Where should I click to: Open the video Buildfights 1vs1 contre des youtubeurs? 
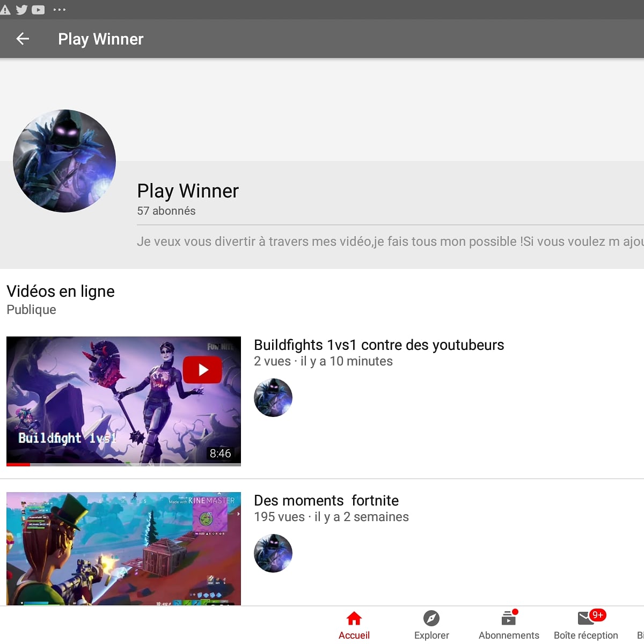tap(379, 345)
